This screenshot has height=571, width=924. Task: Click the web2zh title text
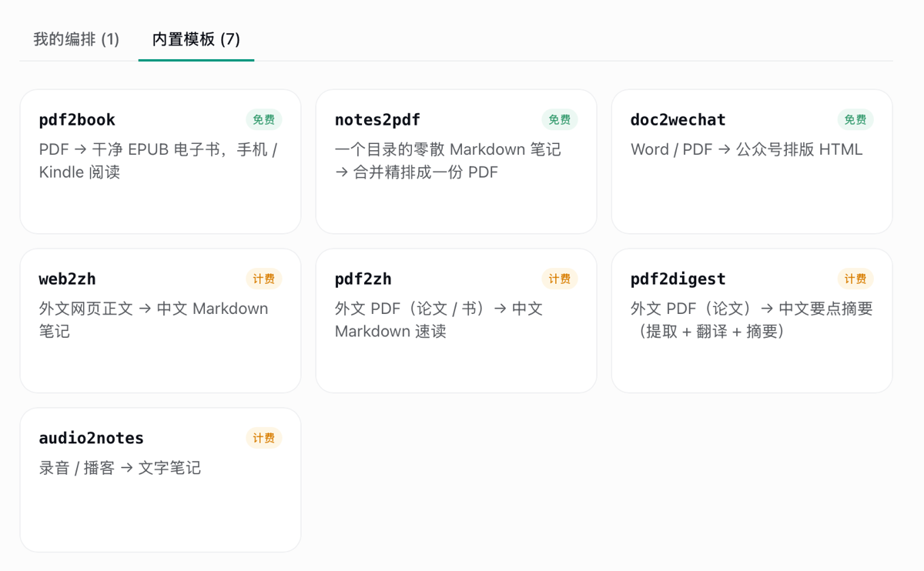(x=68, y=279)
